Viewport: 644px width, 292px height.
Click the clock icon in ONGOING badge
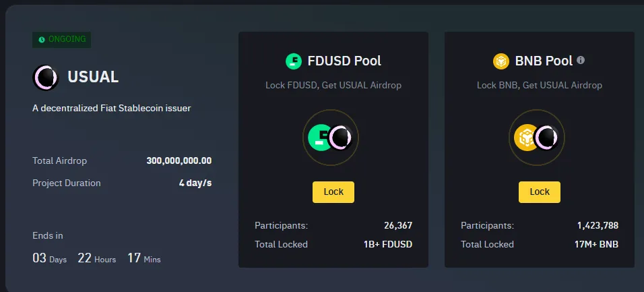[x=42, y=40]
